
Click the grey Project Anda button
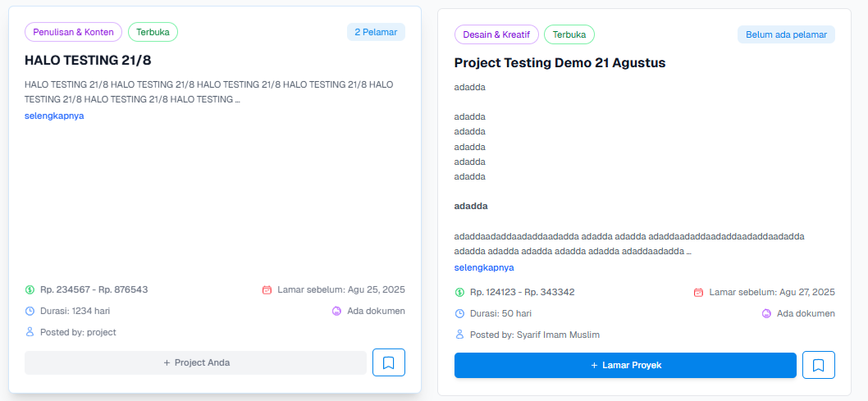click(195, 362)
